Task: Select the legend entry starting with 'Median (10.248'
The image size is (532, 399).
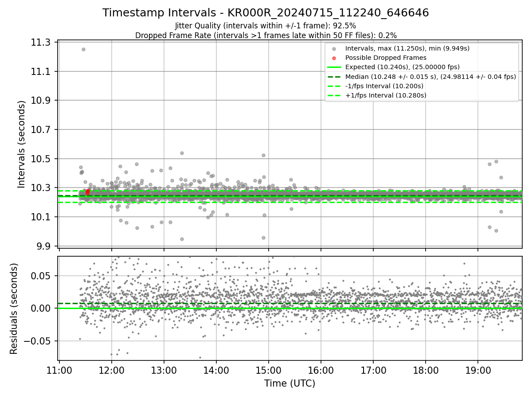Action: coord(430,76)
